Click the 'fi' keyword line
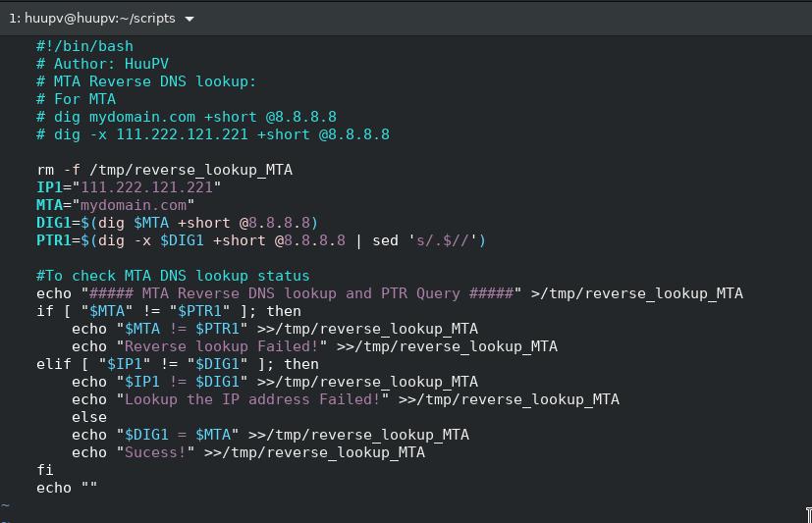 point(45,470)
